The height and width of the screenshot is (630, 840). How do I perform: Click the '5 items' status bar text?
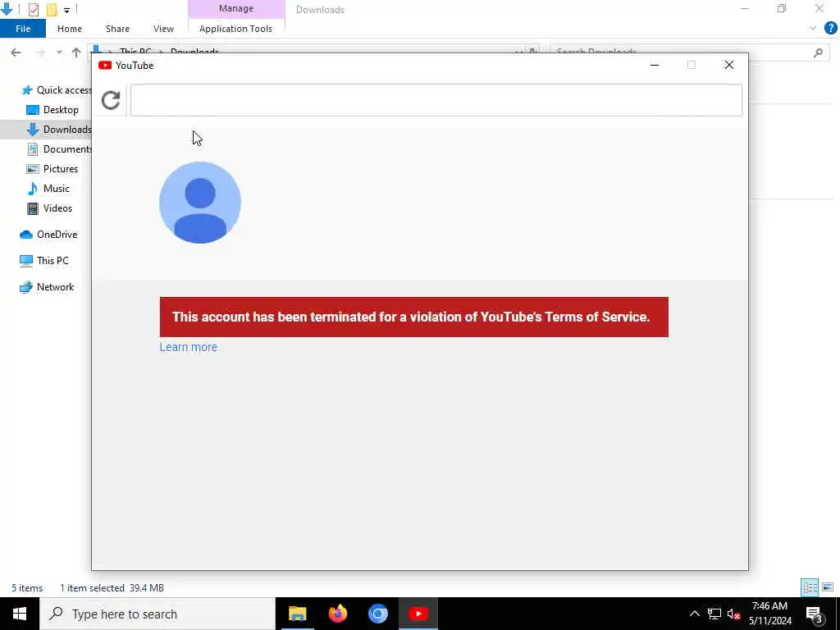tap(27, 588)
